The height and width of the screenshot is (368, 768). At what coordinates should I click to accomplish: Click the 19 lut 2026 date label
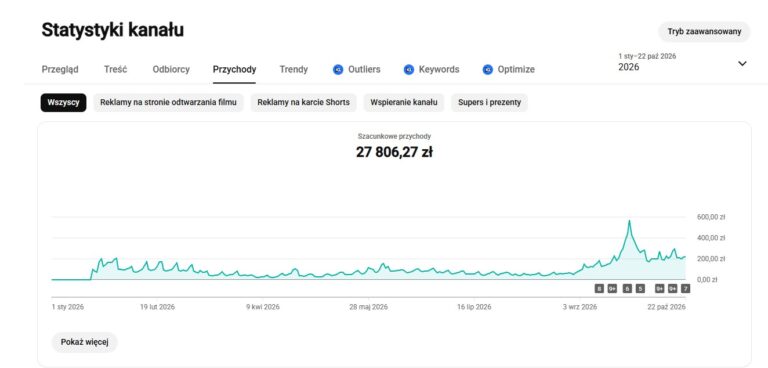(157, 307)
